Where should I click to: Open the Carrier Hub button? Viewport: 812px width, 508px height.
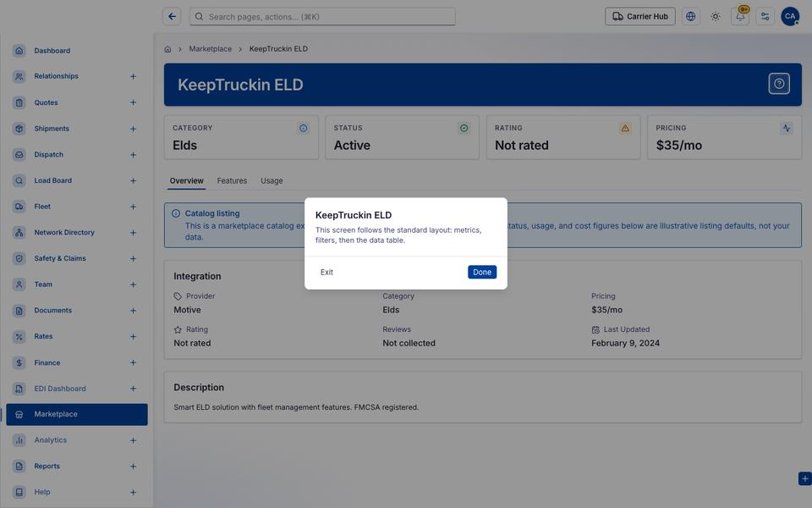click(x=640, y=17)
